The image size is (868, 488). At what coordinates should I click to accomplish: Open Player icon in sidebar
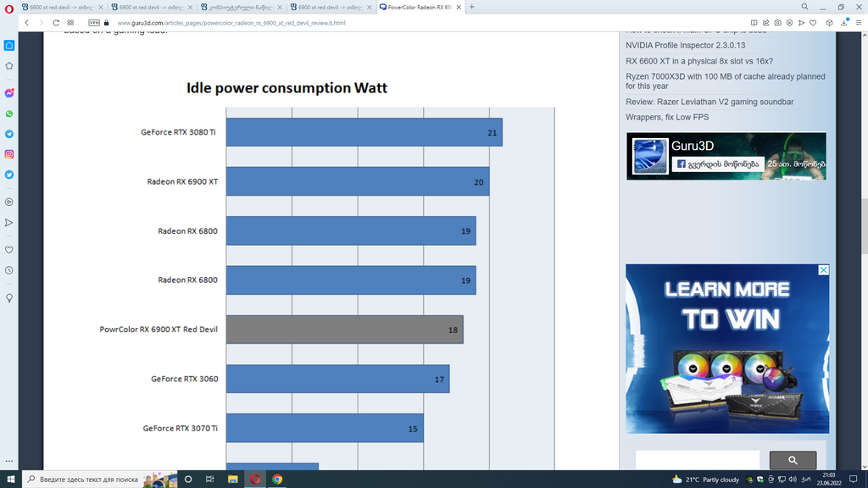[x=8, y=202]
